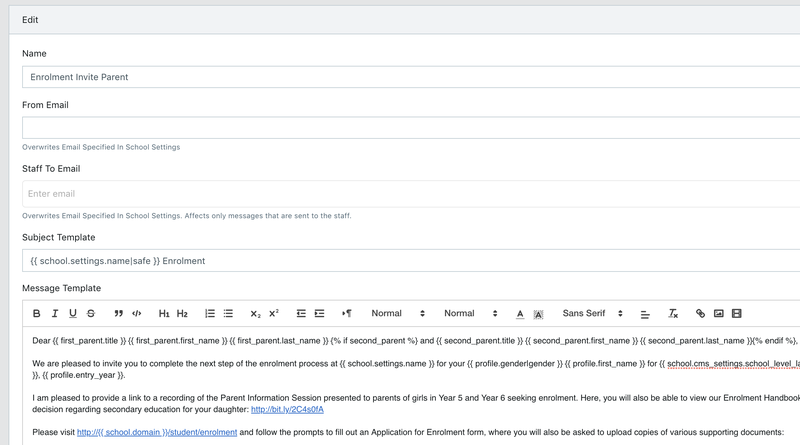Toggle strikethrough formatting
Viewport: 800px width, 445px height.
(91, 313)
